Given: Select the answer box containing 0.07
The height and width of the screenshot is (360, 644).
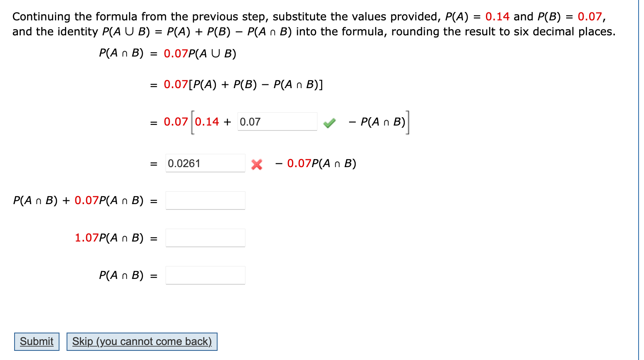Looking at the screenshot, I should 277,121.
